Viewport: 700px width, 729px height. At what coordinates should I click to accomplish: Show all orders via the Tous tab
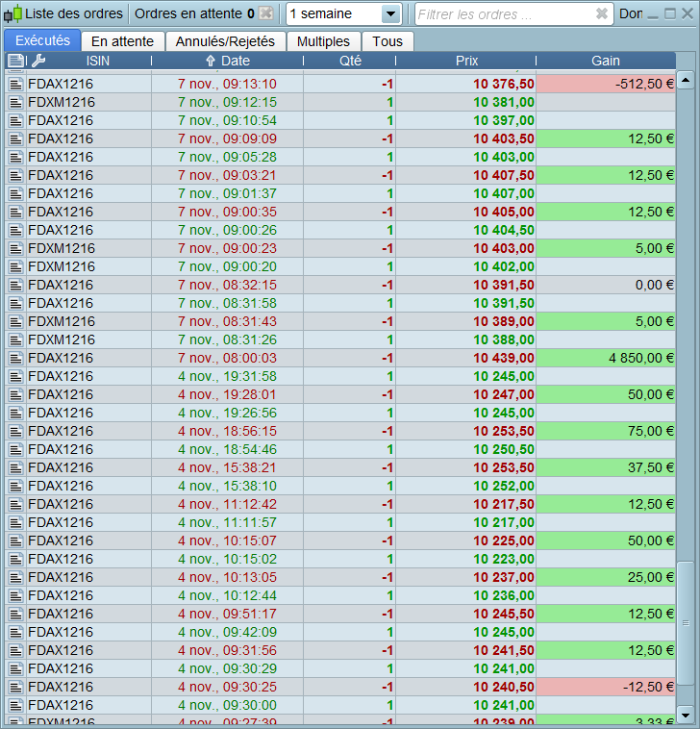pyautogui.click(x=387, y=41)
